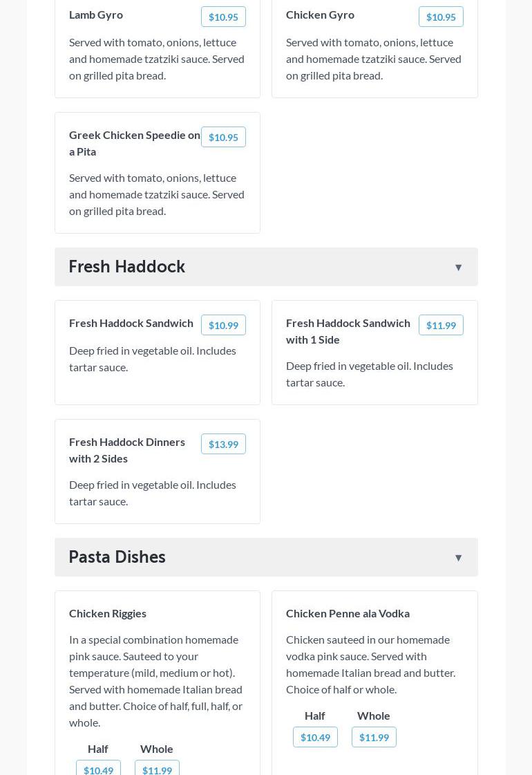Click the Fresh Haddock section header
The width and height of the screenshot is (532, 775).
tap(127, 267)
